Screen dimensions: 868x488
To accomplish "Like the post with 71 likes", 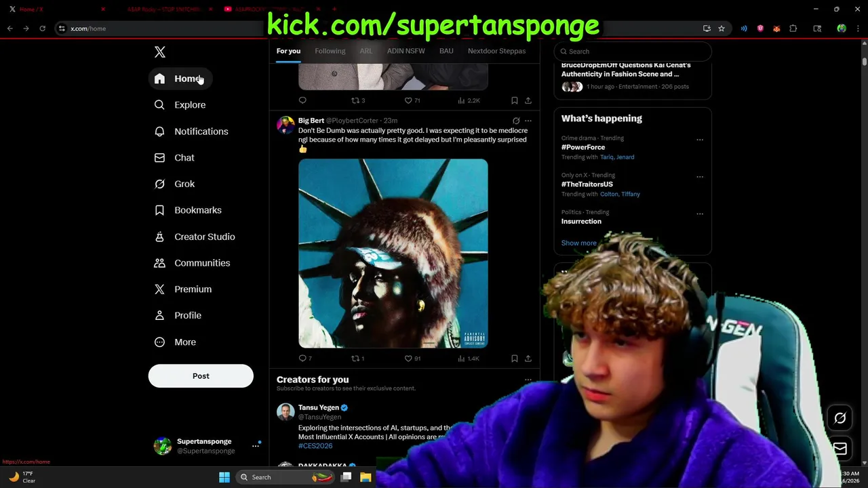I will (x=412, y=100).
